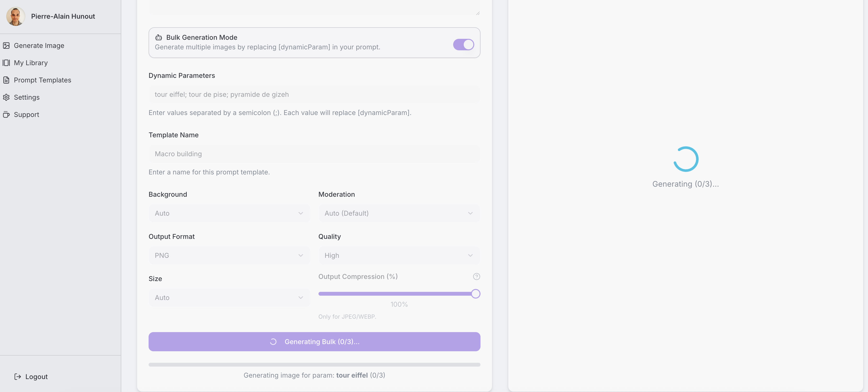Expand the Moderation Auto (Default) dropdown
Viewport: 868px width, 392px height.
coord(399,213)
